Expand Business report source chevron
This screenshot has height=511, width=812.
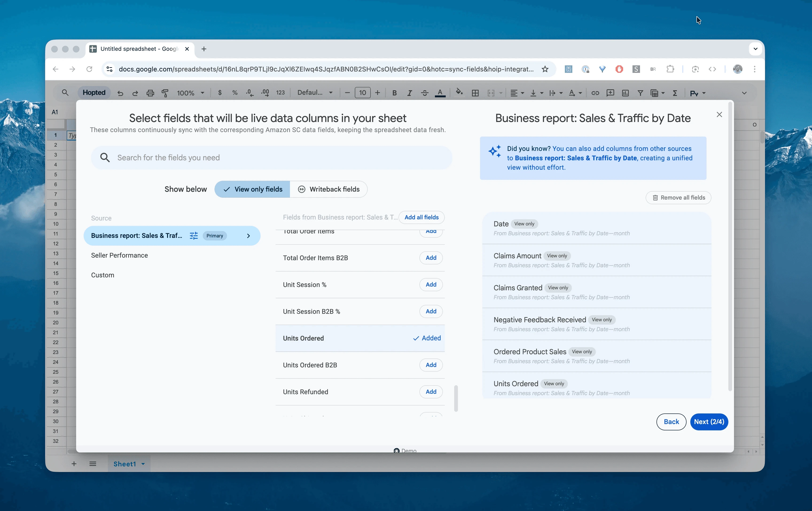249,236
